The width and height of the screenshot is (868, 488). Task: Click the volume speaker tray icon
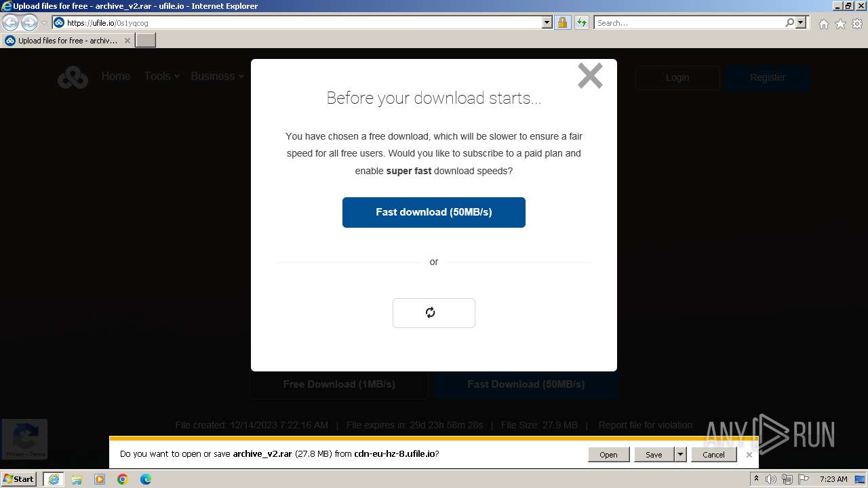[x=771, y=479]
